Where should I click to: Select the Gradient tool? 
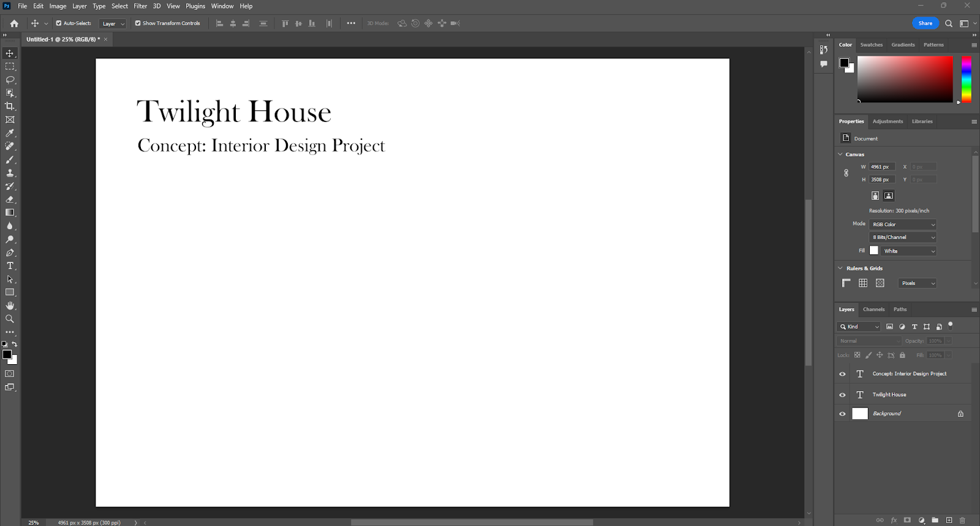pos(10,213)
